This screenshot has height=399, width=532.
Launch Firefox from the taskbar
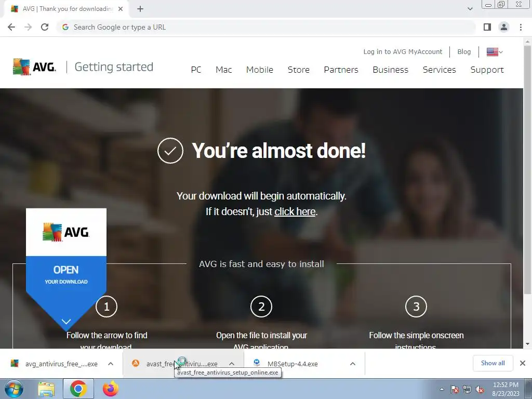111,389
